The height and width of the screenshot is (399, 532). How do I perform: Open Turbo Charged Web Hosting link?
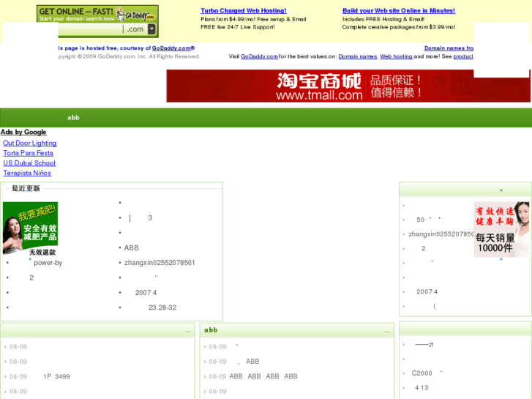pyautogui.click(x=244, y=10)
